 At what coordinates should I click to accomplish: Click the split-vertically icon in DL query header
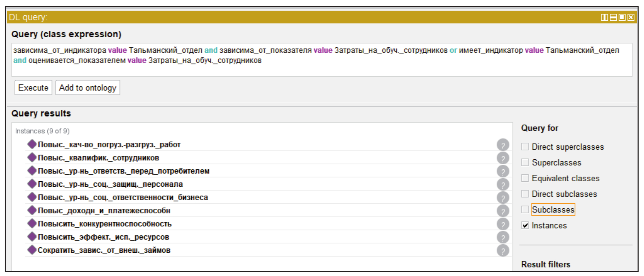pos(604,17)
